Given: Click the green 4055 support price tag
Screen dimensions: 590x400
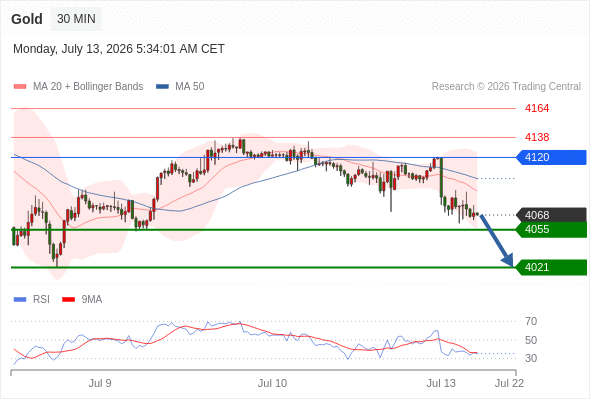Looking at the screenshot, I should point(551,230).
